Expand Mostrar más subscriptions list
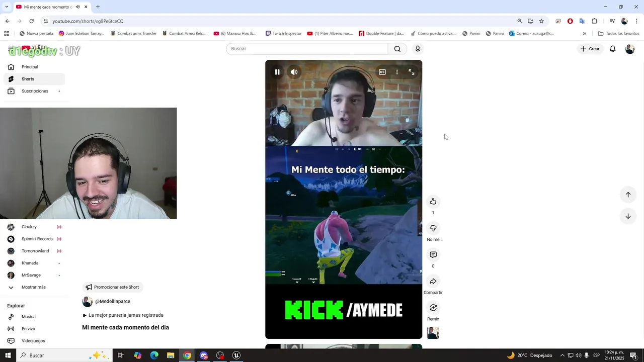This screenshot has height=362, width=644. (x=34, y=287)
